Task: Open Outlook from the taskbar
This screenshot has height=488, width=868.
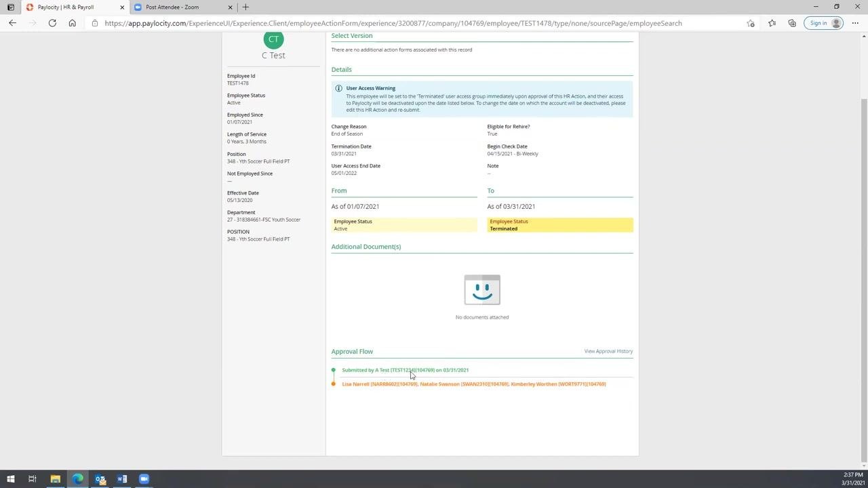Action: [100, 479]
